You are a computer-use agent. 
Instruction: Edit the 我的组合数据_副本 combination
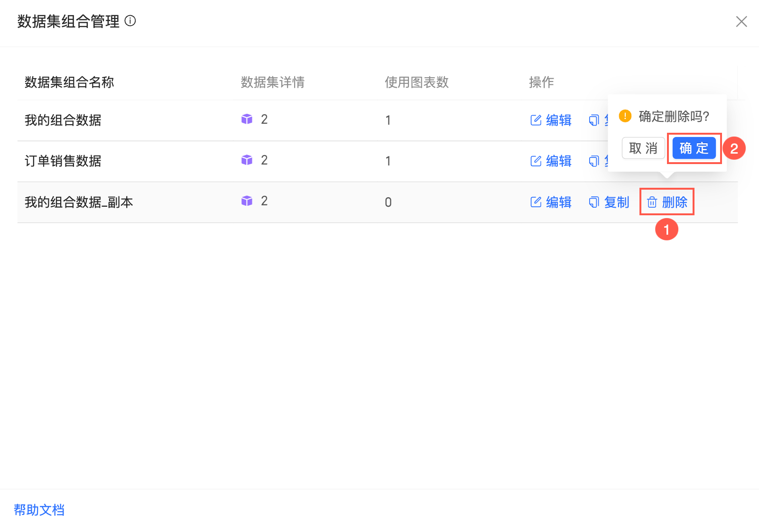point(551,202)
